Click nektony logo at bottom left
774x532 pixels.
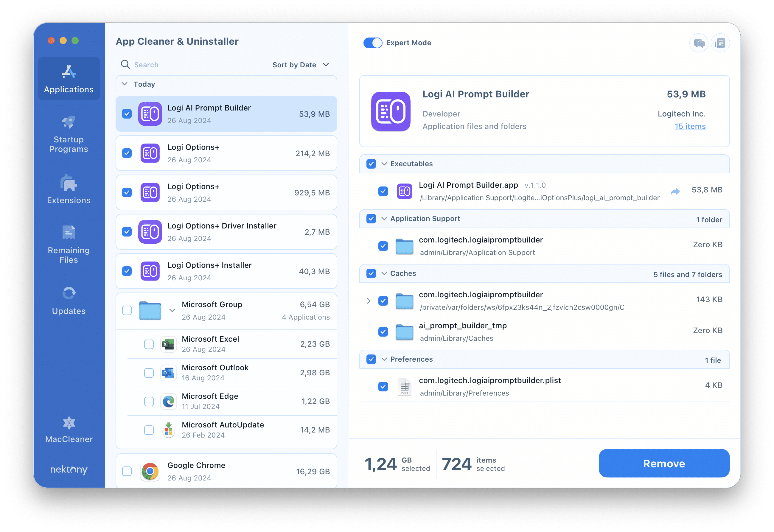coord(69,469)
